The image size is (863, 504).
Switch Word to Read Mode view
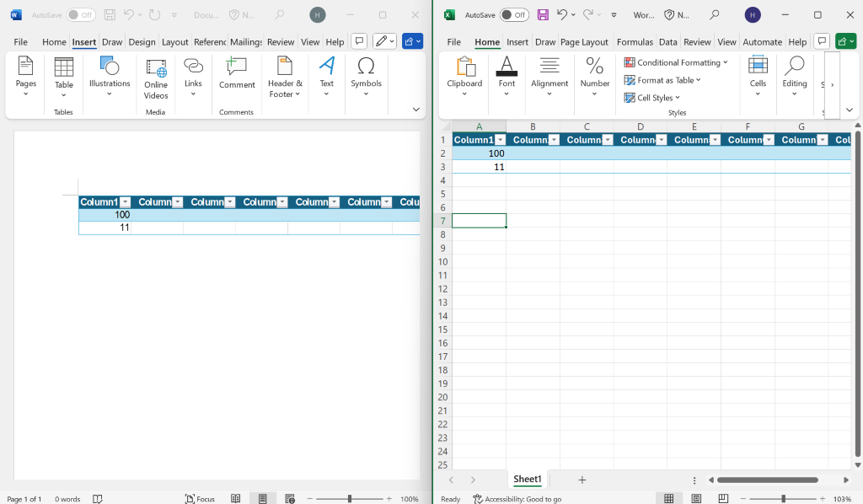236,498
